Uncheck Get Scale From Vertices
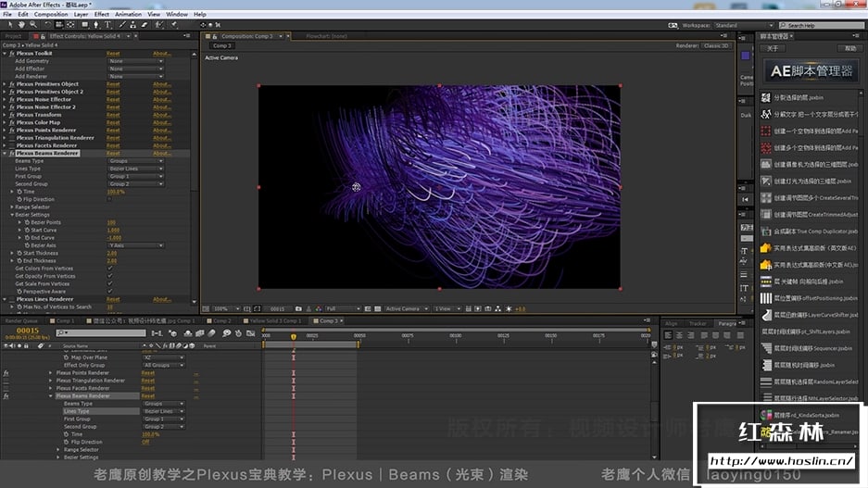Screen dimensions: 868x488 coord(109,284)
